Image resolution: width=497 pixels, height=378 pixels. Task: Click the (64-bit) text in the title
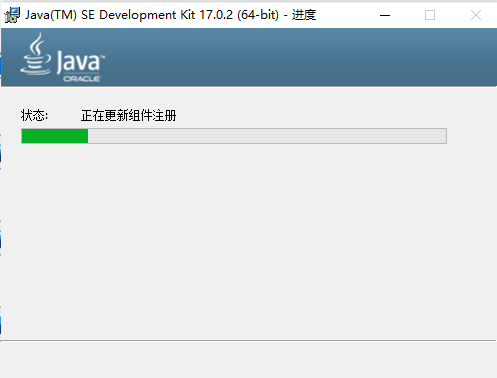[x=258, y=15]
